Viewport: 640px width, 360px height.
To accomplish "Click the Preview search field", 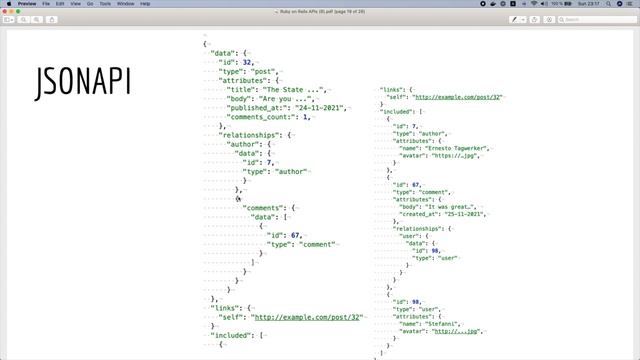I will point(597,20).
